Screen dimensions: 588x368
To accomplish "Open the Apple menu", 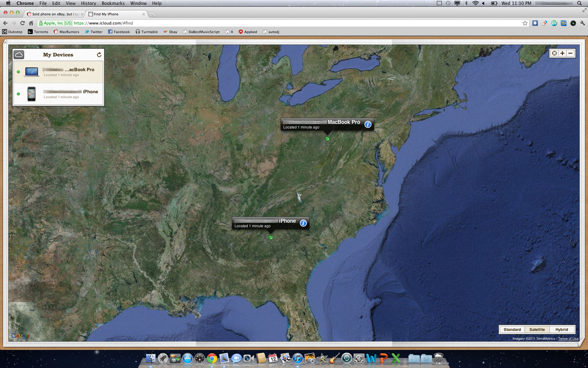I will coord(8,3).
